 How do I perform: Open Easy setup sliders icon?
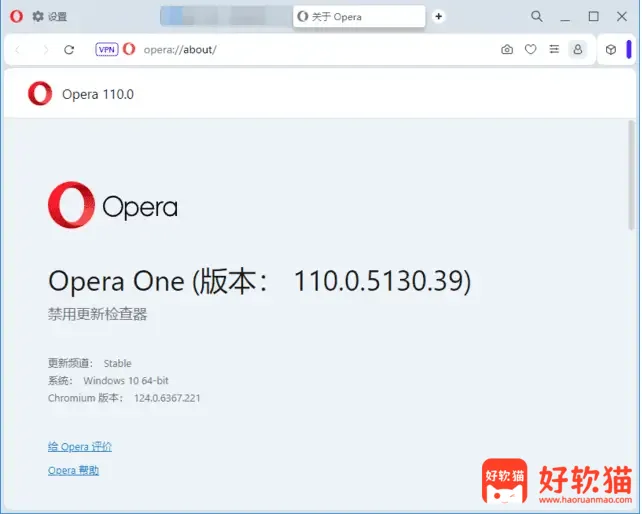pyautogui.click(x=554, y=50)
